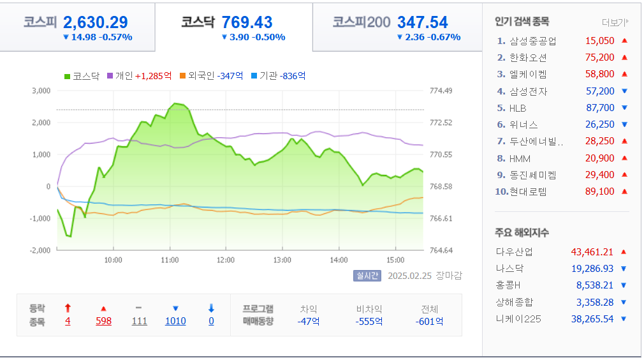The height and width of the screenshot is (360, 644).
Task: Click the up arrow beside 현대로템 price
Action: coord(624,191)
